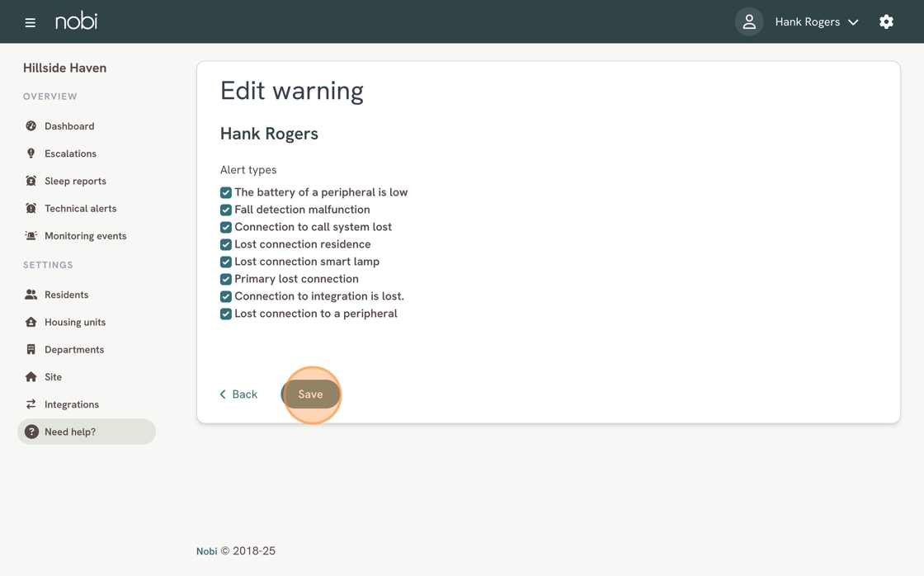Click the Monitoring events siren icon
The height and width of the screenshot is (576, 924).
click(x=31, y=235)
